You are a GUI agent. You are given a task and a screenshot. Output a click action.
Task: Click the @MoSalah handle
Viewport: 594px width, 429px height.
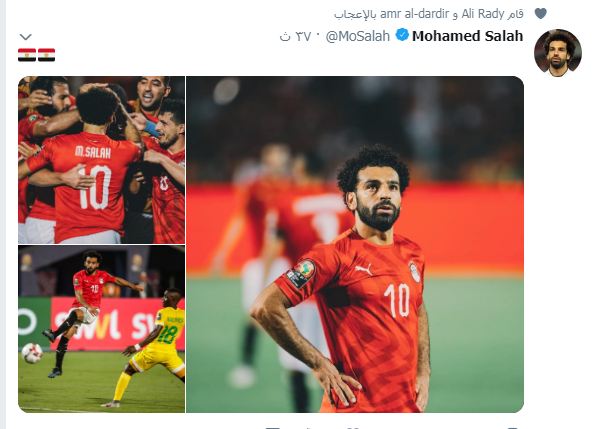click(x=358, y=36)
